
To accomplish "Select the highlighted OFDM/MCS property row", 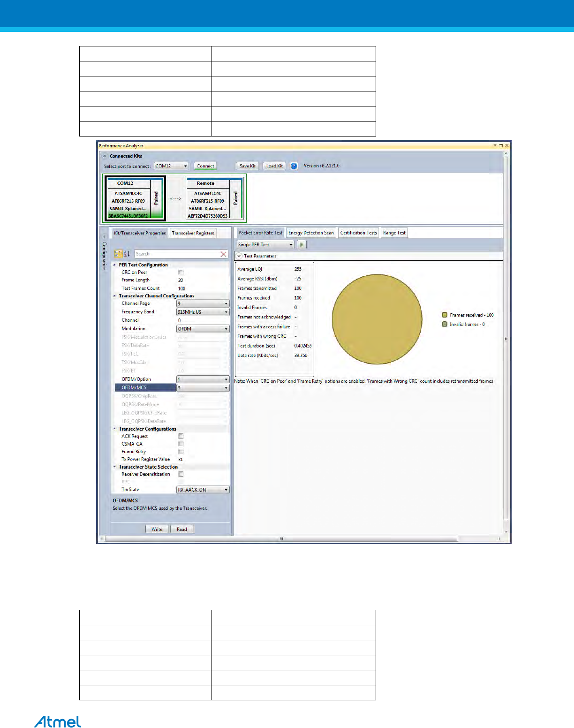I will 145,387.
